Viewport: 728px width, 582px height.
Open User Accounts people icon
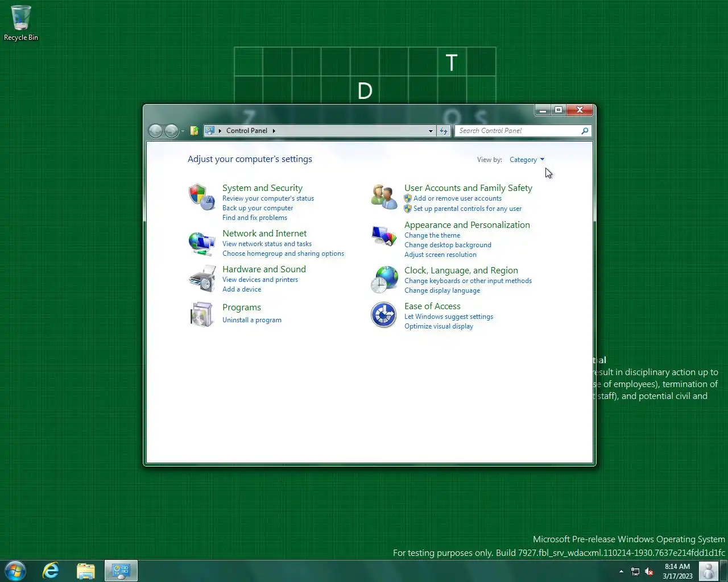point(384,197)
